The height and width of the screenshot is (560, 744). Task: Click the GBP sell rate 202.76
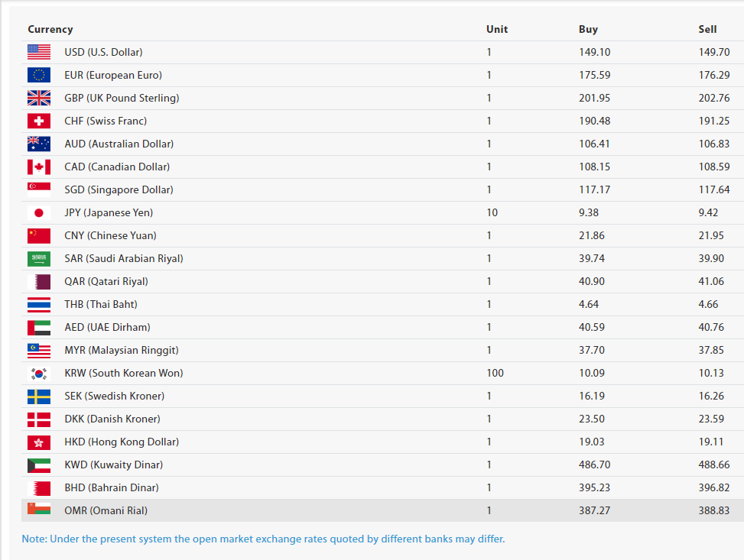[x=713, y=98]
